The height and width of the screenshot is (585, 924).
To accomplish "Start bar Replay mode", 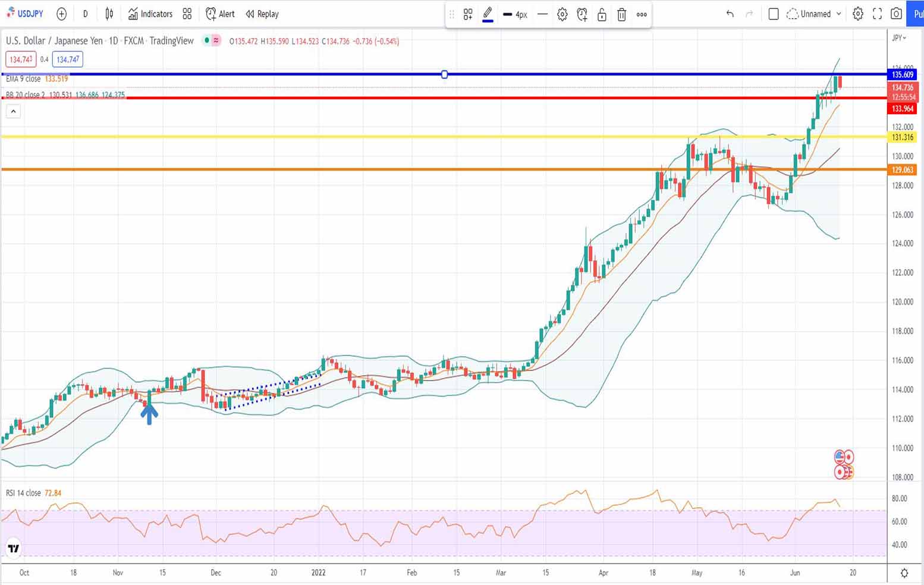I will (262, 14).
